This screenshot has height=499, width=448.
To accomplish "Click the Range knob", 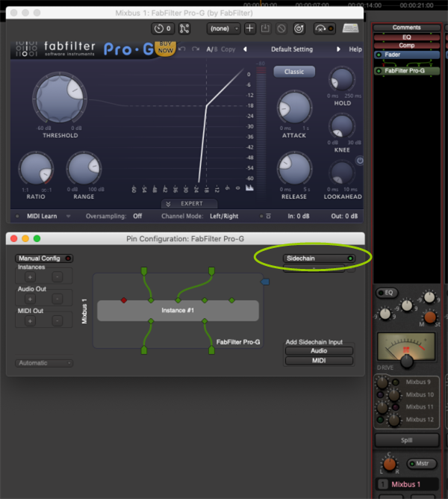I will [84, 168].
